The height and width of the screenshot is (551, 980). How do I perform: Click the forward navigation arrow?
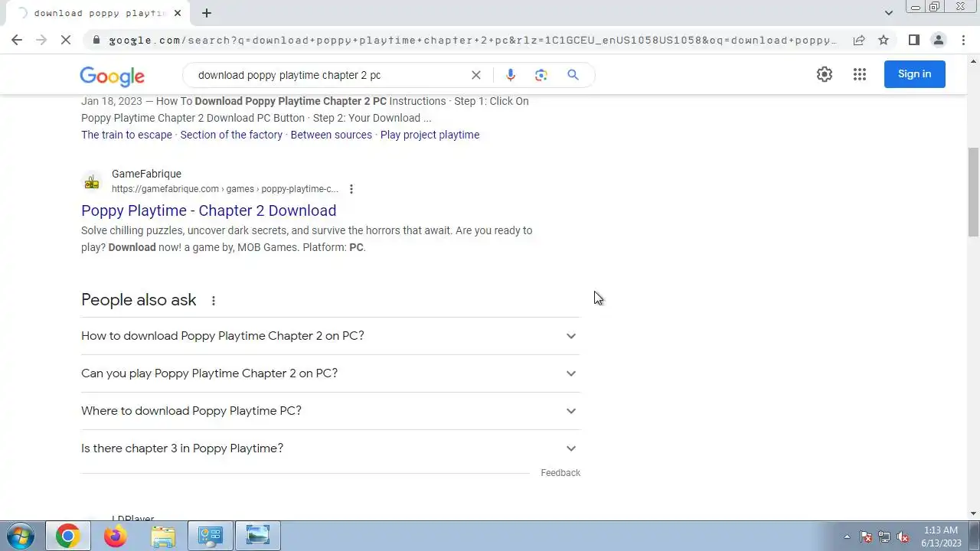click(x=41, y=40)
